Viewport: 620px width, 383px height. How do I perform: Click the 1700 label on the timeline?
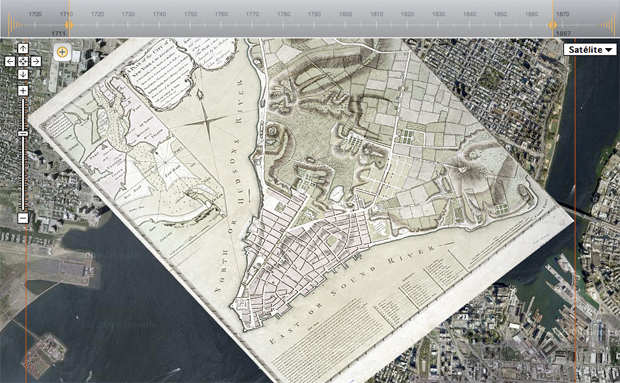[x=35, y=14]
